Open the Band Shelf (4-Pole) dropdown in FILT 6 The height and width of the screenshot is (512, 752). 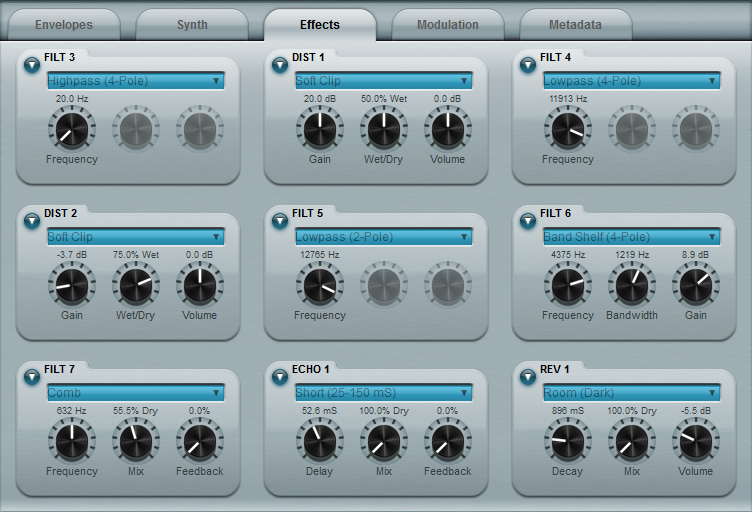tap(632, 236)
